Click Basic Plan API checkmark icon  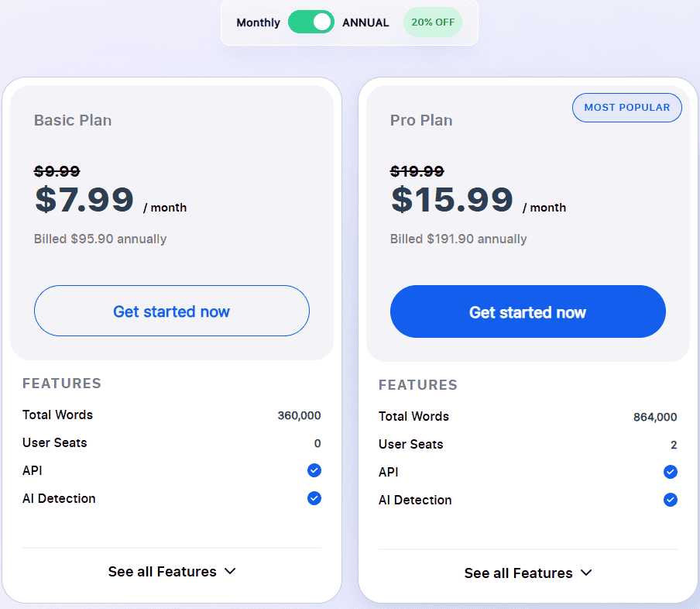click(314, 470)
